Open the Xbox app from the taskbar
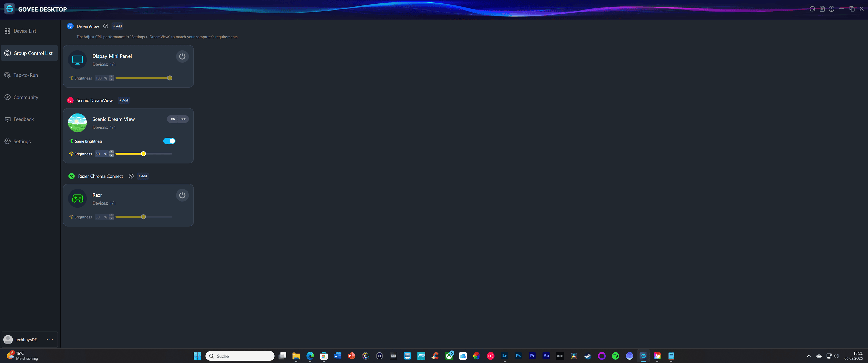 (x=449, y=356)
